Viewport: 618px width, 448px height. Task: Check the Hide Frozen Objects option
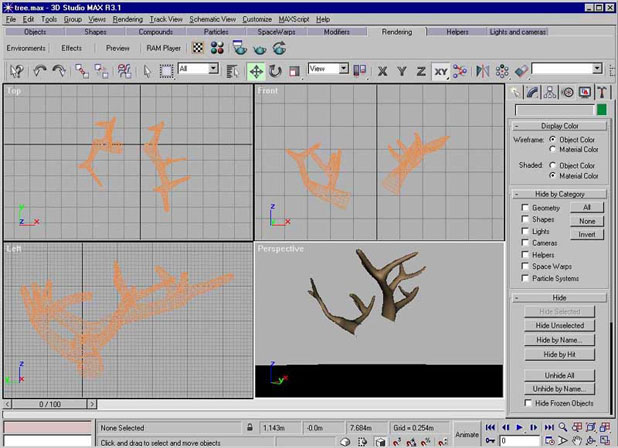527,403
